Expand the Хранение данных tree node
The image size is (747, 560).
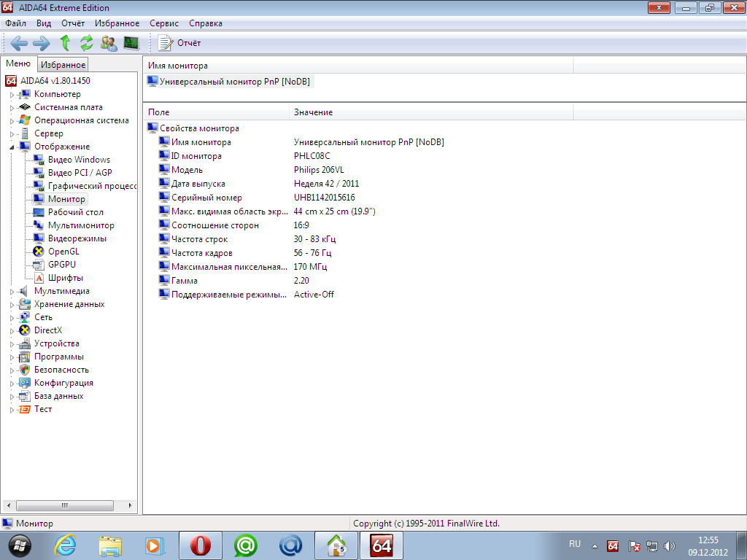click(12, 305)
